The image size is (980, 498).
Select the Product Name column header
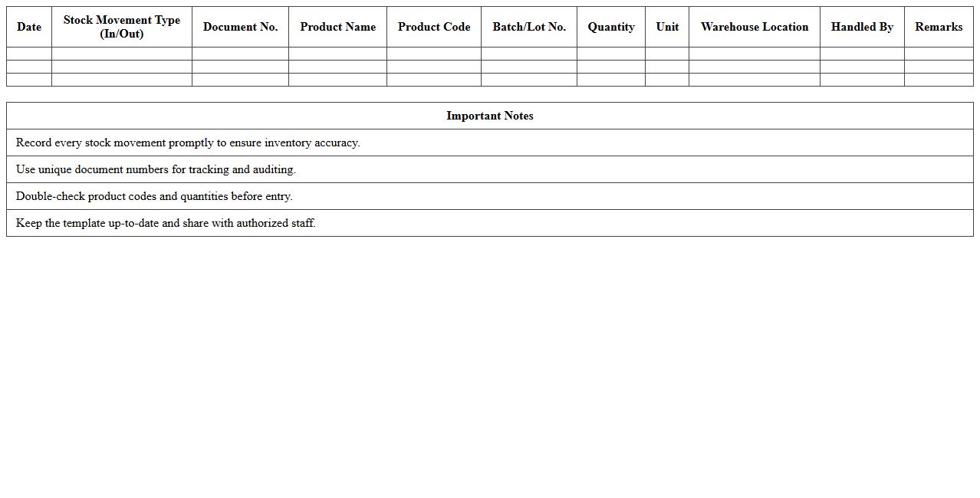pyautogui.click(x=337, y=27)
